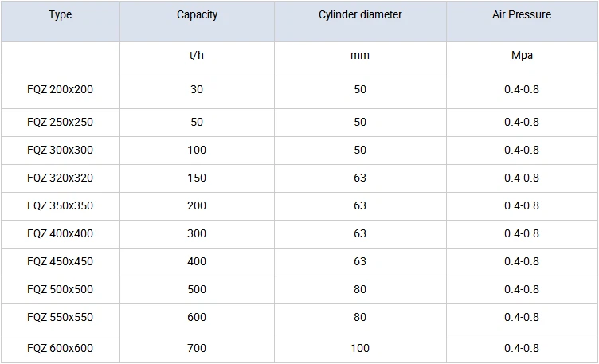Click the t/h capacity unit cell

pos(197,56)
